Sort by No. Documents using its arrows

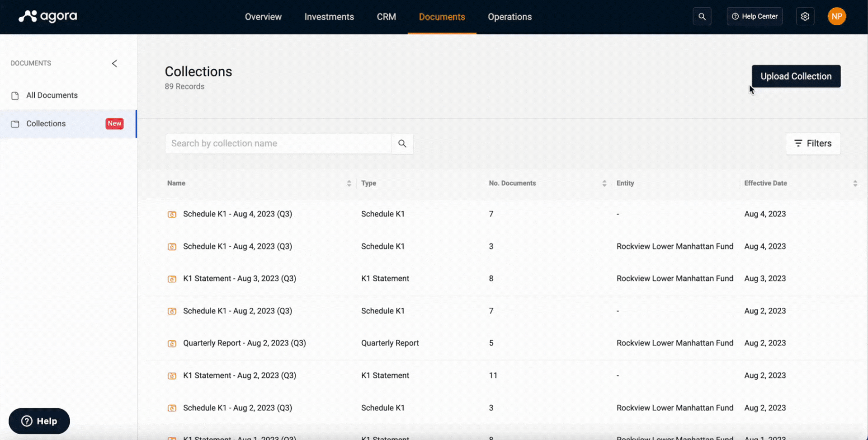[x=604, y=183]
